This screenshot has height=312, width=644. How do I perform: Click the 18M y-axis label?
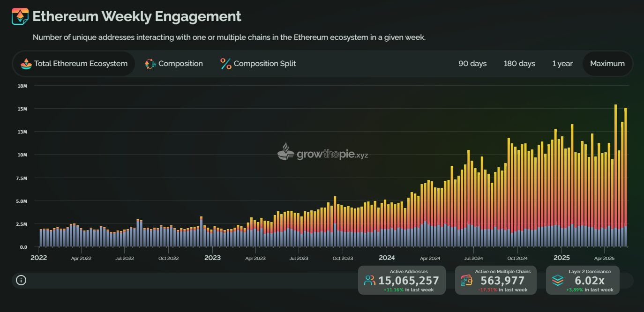(x=22, y=86)
